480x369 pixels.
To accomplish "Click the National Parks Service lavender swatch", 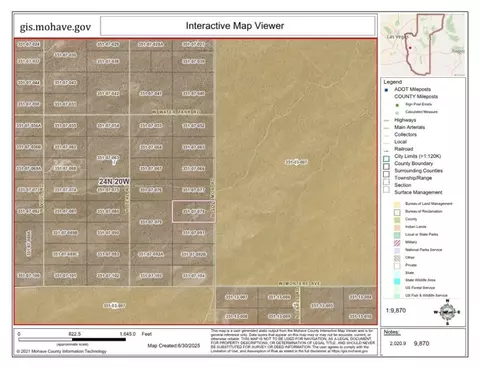I will (397, 250).
